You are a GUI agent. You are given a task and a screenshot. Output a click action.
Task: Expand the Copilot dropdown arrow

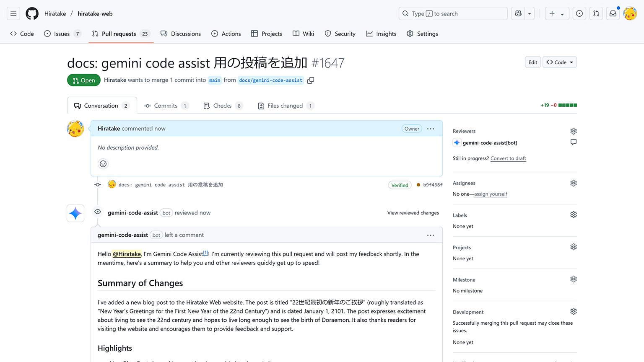pos(530,13)
